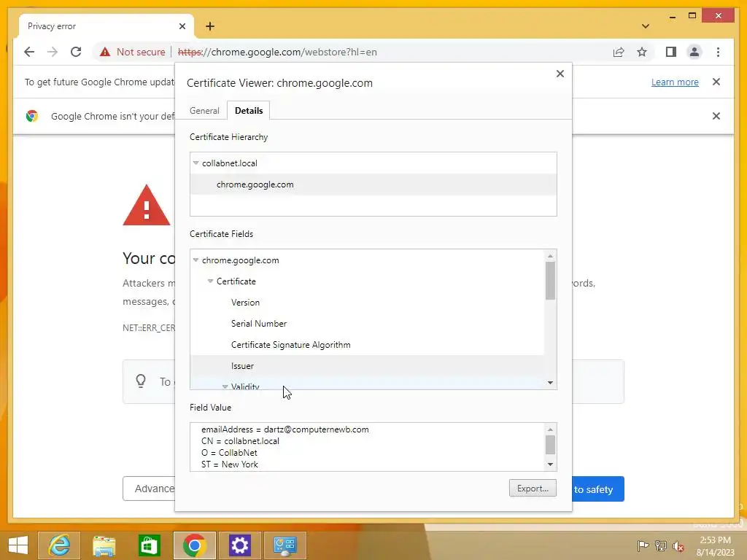The image size is (747, 560).
Task: Click the Chrome taskbar icon
Action: [194, 545]
